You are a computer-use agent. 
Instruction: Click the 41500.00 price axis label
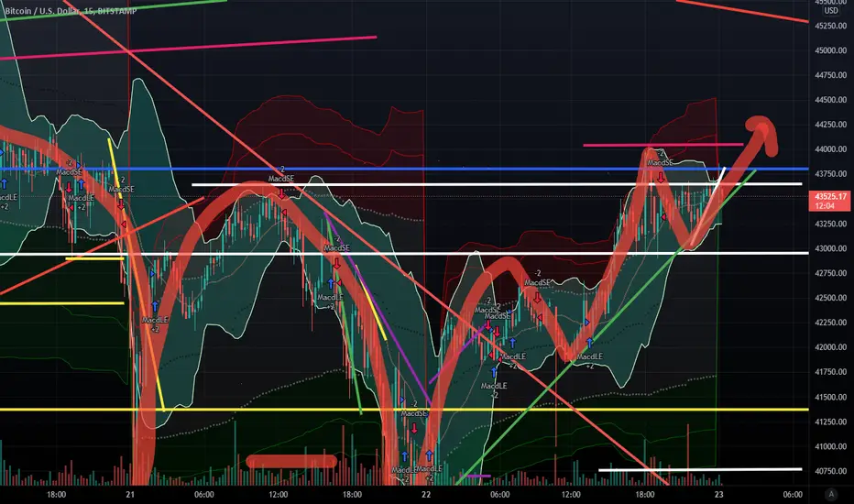(x=830, y=397)
